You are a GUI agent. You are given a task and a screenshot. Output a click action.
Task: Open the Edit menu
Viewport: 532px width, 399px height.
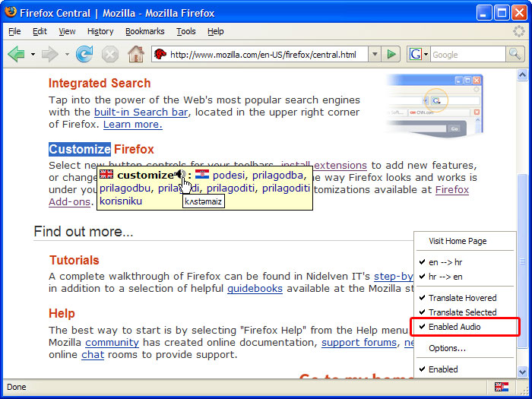(40, 32)
